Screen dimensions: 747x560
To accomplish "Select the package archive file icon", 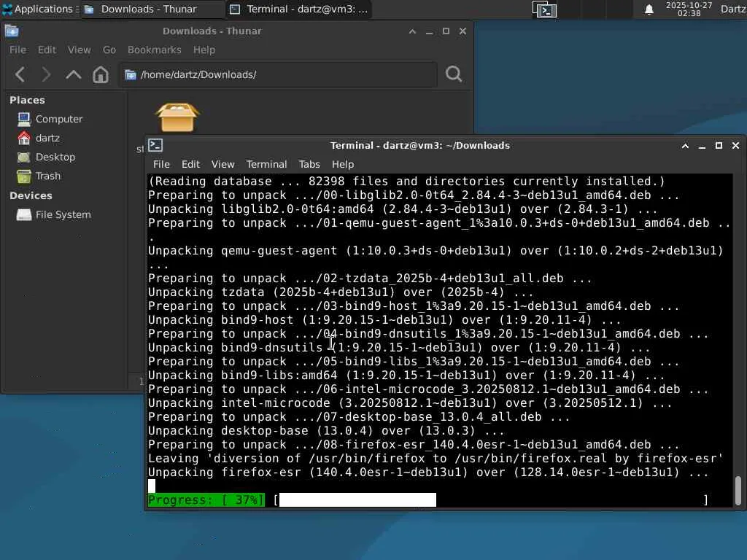I will [177, 117].
